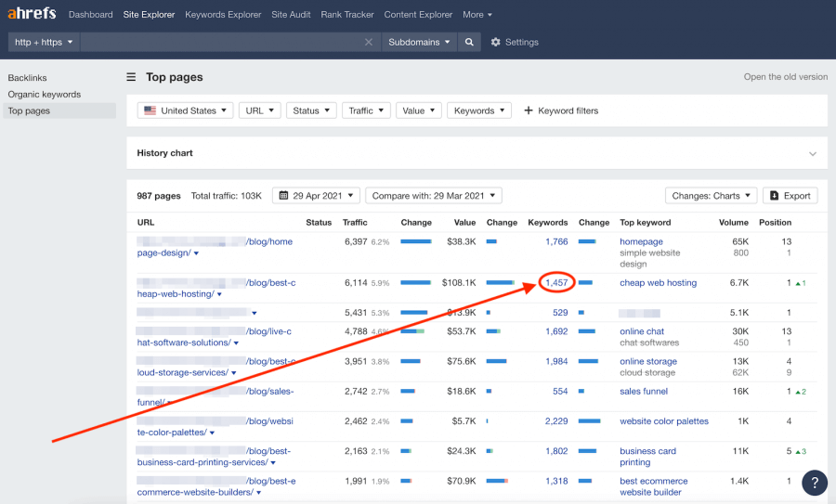Screen dimensions: 836x504
Task: Open Site Explorer in the top nav
Action: tap(149, 14)
